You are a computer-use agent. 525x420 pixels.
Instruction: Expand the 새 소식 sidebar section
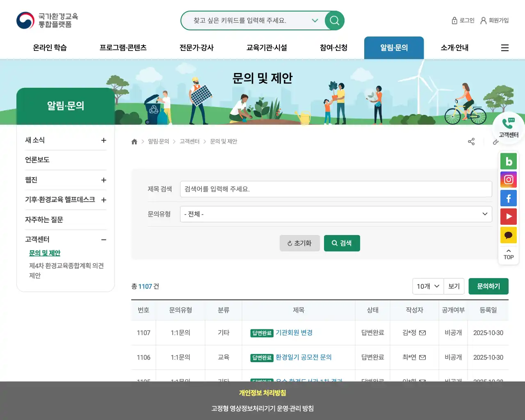tap(104, 140)
